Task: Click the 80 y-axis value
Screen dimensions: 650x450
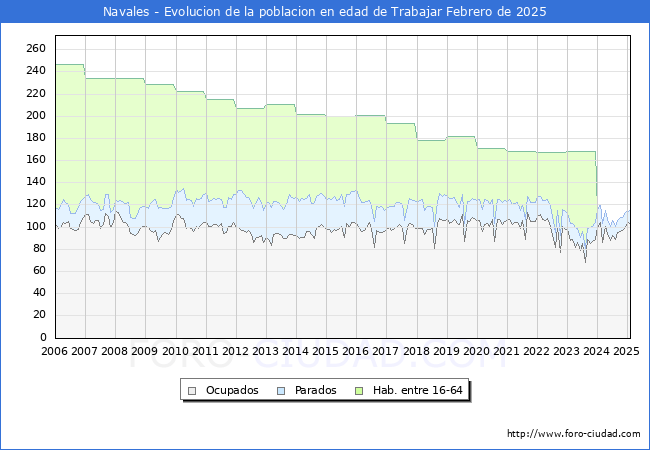Action: [39, 248]
